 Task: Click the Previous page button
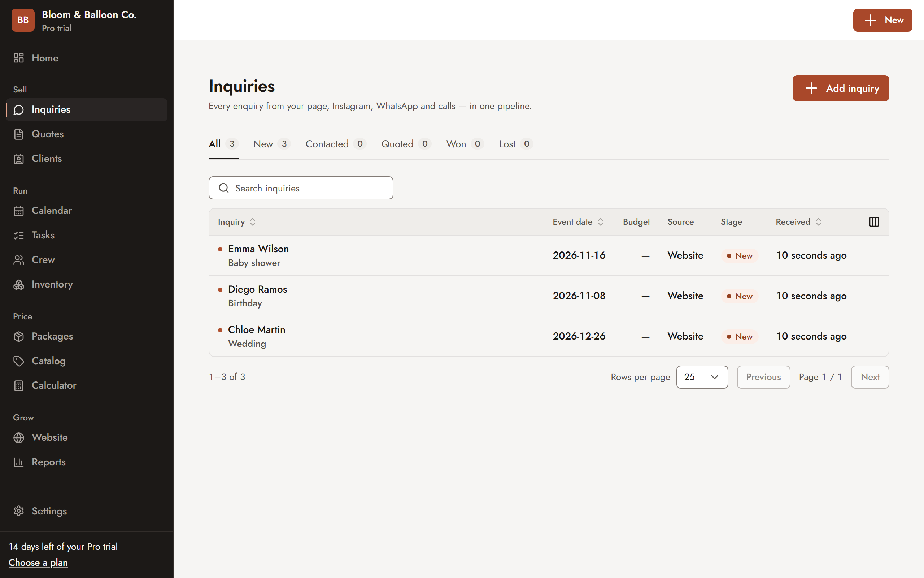point(763,377)
